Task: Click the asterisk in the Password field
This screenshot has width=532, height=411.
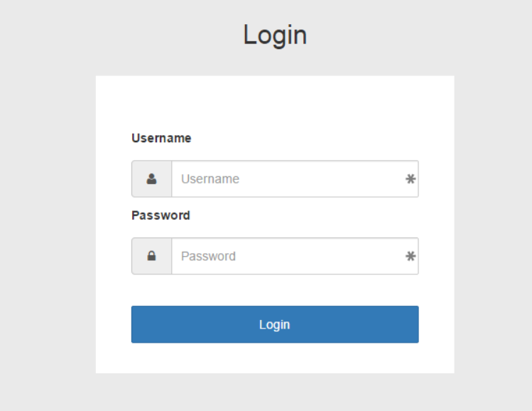Action: pyautogui.click(x=411, y=256)
